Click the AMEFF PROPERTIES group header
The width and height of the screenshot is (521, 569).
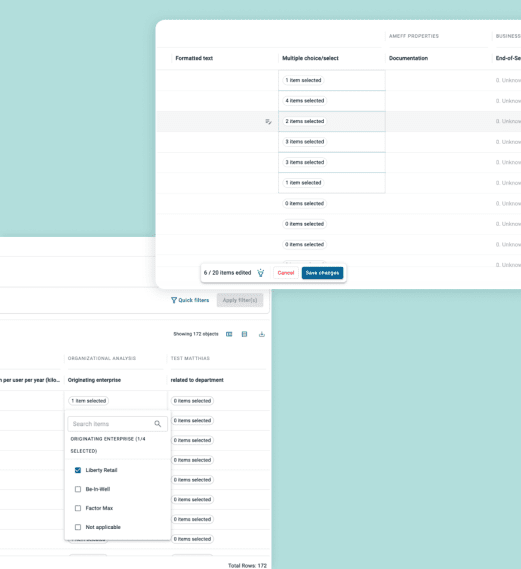pos(414,36)
